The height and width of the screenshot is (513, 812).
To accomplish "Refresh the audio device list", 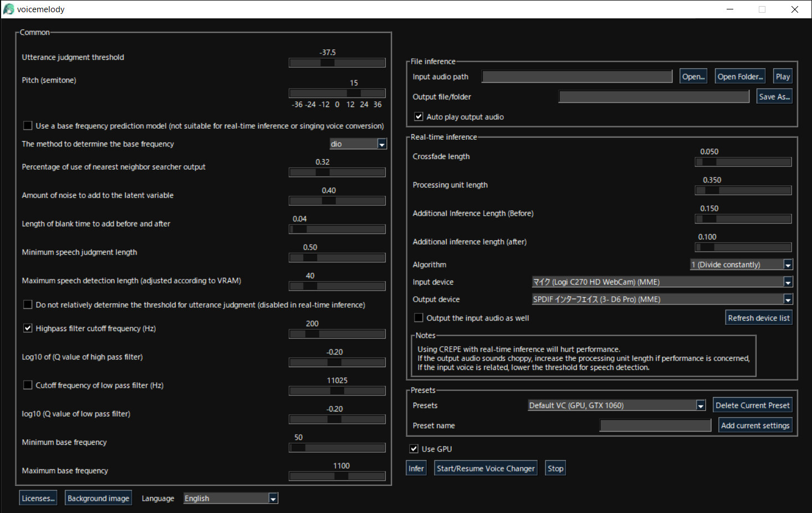I will tap(758, 317).
